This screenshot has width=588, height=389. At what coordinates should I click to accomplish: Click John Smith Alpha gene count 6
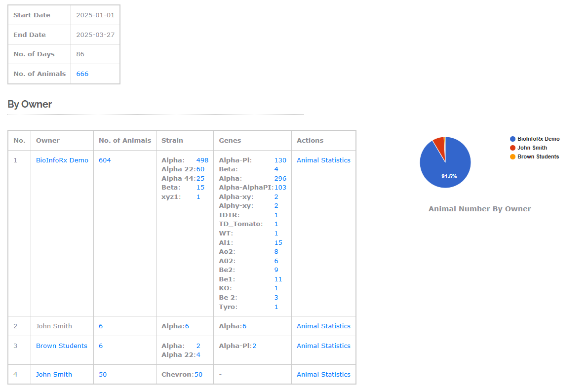point(244,326)
